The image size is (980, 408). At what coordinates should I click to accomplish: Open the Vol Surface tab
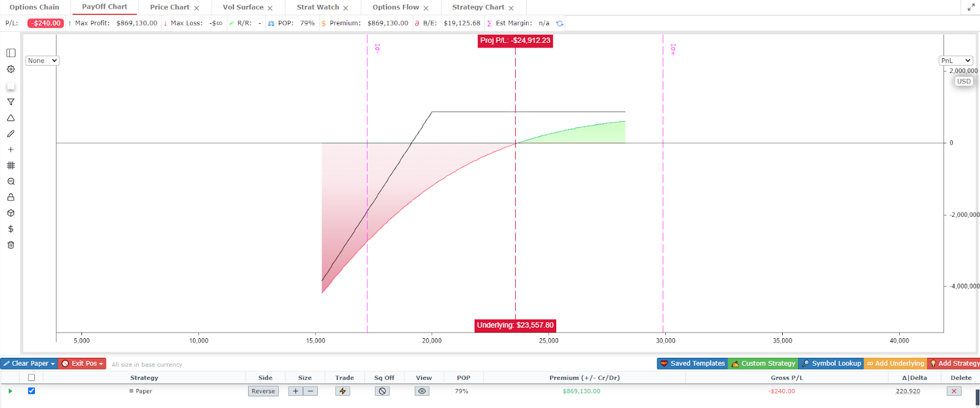[243, 7]
